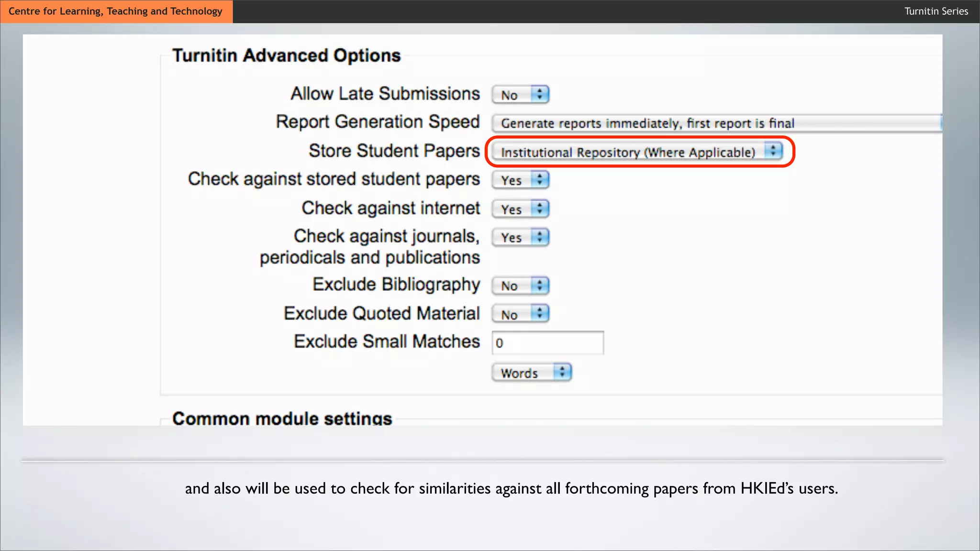Click the Exclude Small Matches number field
Image resolution: width=980 pixels, height=551 pixels.
pyautogui.click(x=547, y=343)
